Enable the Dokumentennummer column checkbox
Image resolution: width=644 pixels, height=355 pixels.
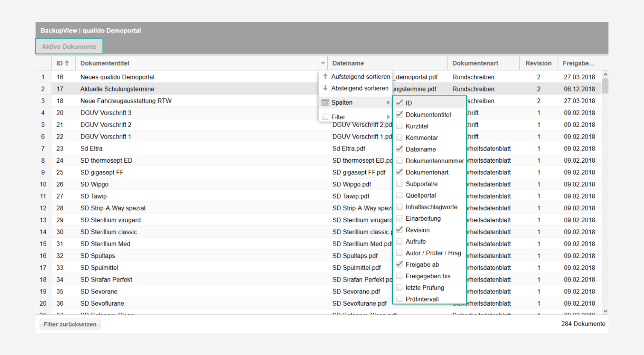(400, 161)
